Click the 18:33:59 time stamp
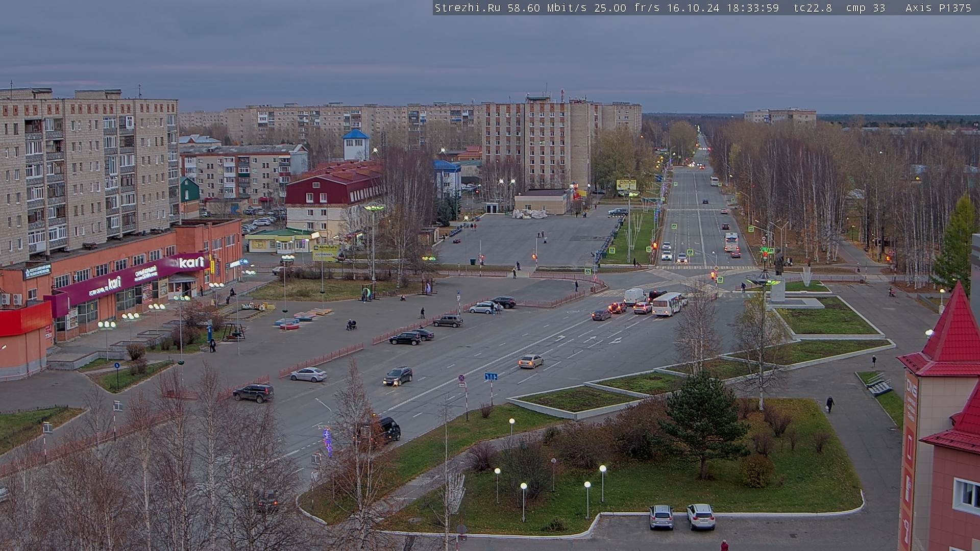Viewport: 980px width, 551px height. point(753,8)
